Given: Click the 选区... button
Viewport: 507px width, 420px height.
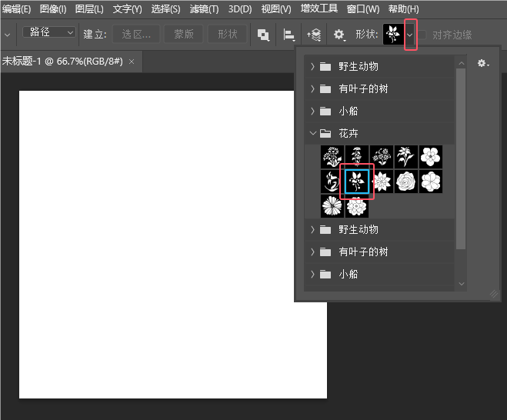Looking at the screenshot, I should pos(136,35).
